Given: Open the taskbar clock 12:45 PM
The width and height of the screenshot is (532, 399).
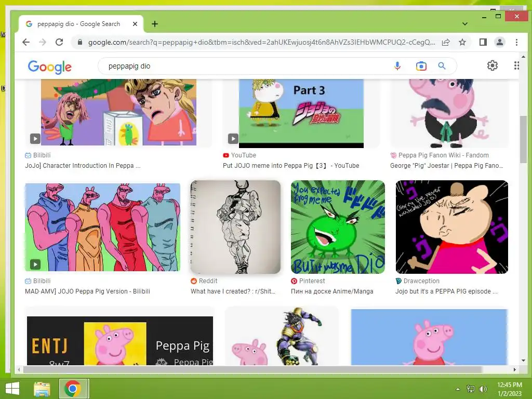Looking at the screenshot, I should [x=509, y=389].
